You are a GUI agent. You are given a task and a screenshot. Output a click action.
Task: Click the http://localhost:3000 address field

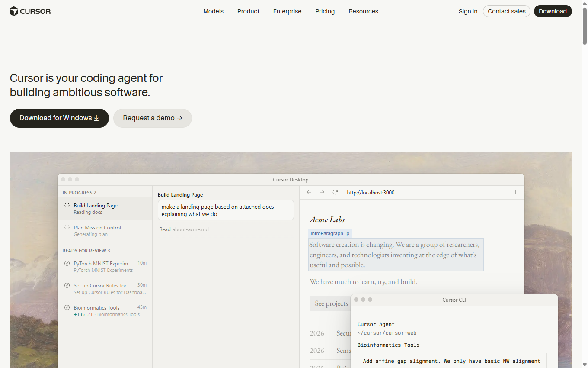(x=371, y=192)
